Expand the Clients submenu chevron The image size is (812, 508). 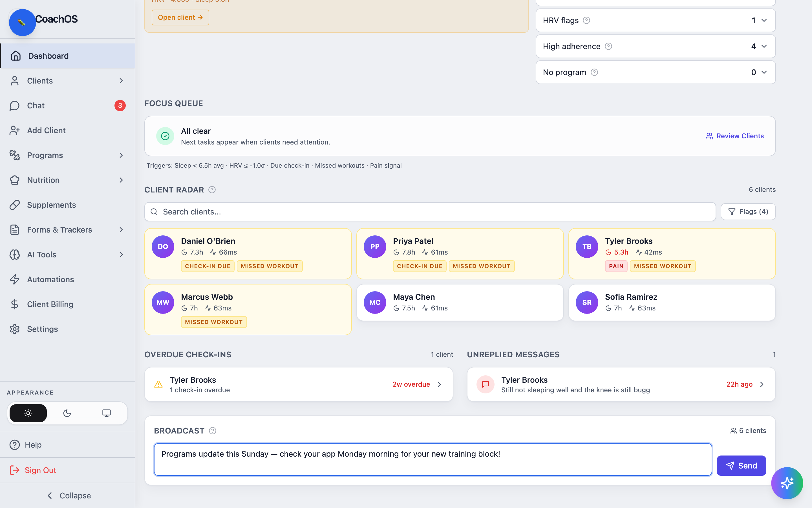[121, 81]
